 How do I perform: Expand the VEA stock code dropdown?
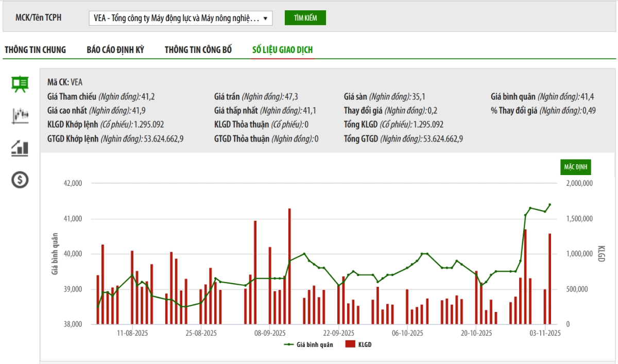pyautogui.click(x=180, y=18)
